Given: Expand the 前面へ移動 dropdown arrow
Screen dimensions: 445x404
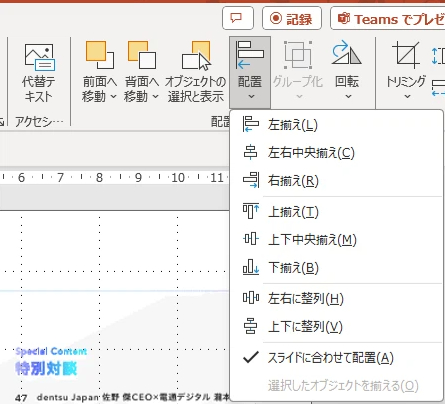Looking at the screenshot, I should [113, 97].
